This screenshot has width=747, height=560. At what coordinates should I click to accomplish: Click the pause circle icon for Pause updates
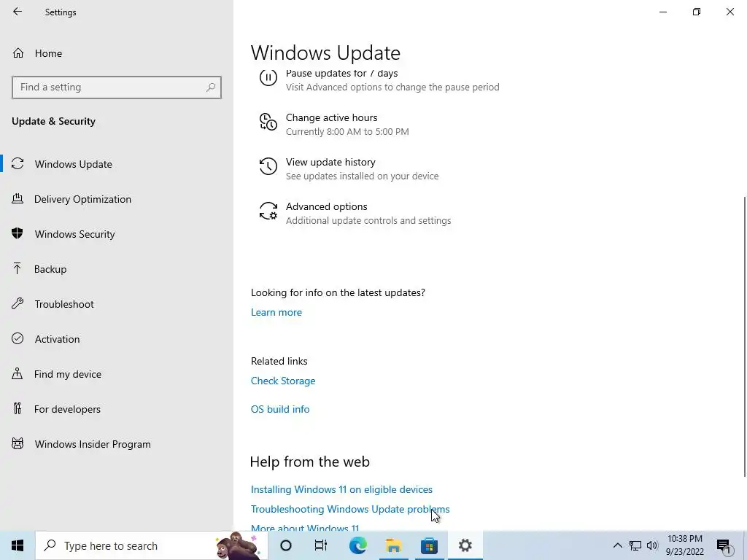268,77
